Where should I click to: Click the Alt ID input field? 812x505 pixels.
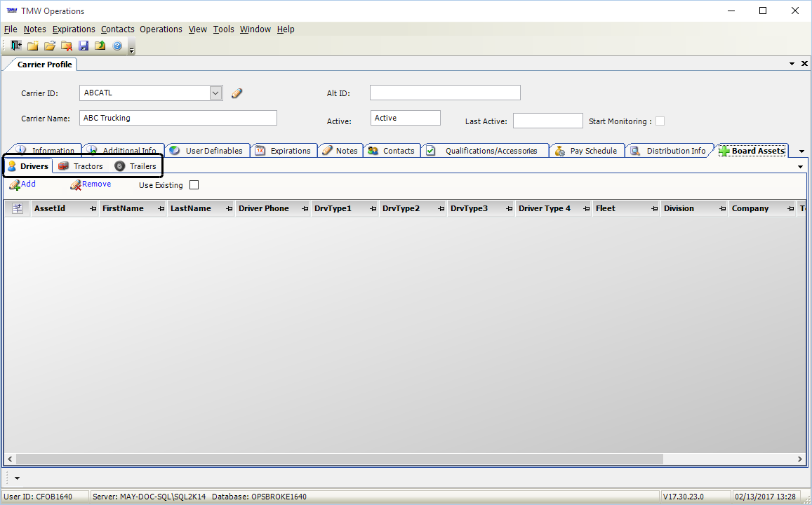445,93
